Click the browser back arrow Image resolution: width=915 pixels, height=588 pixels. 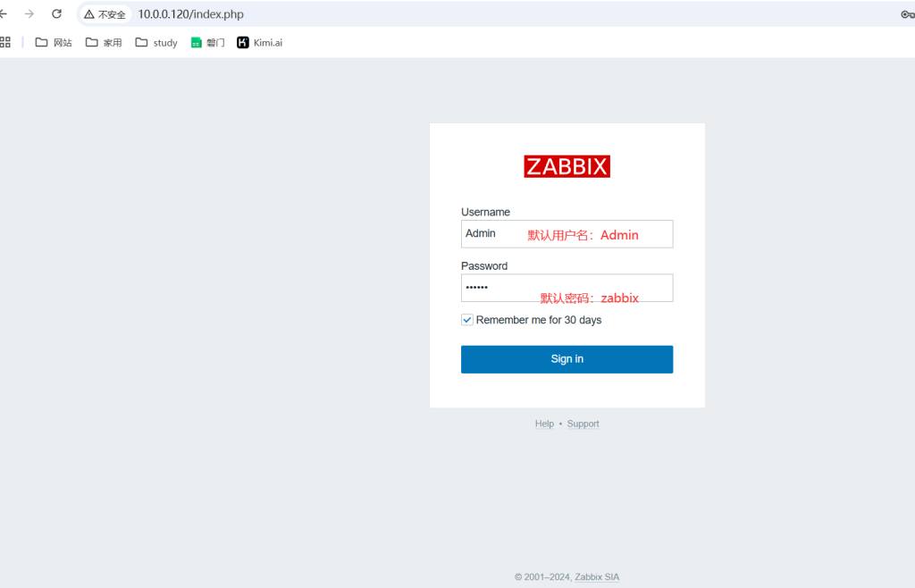[x=4, y=14]
